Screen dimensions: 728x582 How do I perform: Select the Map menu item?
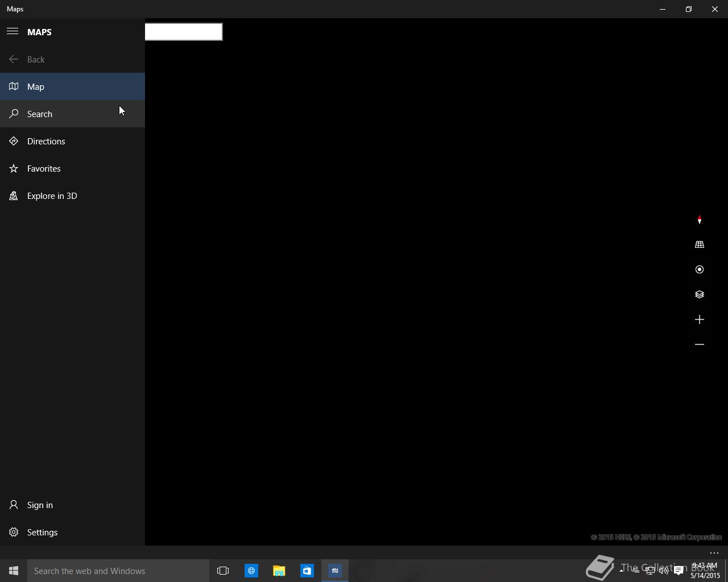click(x=72, y=86)
